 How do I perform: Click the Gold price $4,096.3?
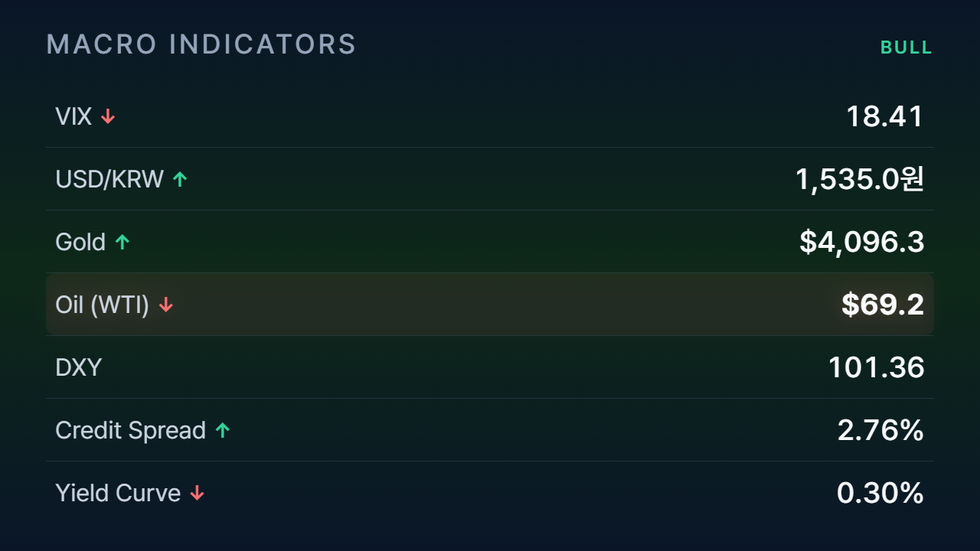point(862,242)
